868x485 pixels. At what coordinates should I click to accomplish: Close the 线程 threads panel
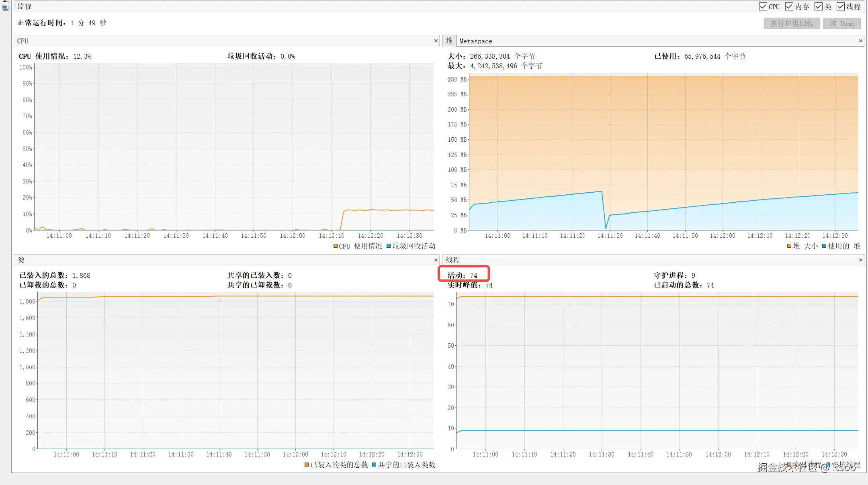click(860, 260)
